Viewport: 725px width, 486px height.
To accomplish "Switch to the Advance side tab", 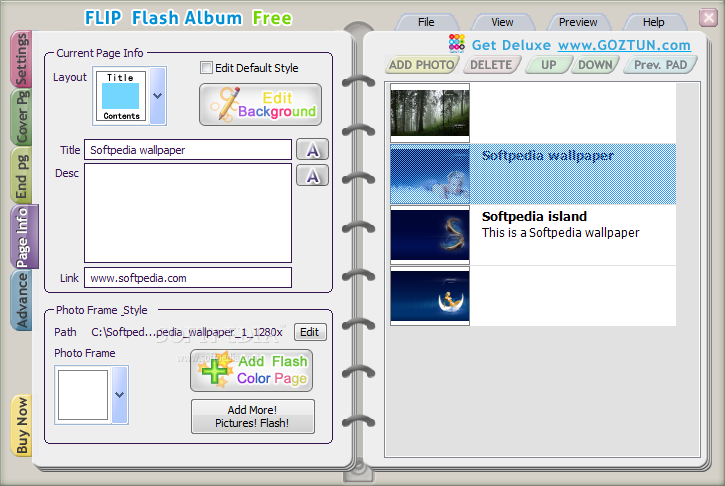I will click(x=22, y=300).
